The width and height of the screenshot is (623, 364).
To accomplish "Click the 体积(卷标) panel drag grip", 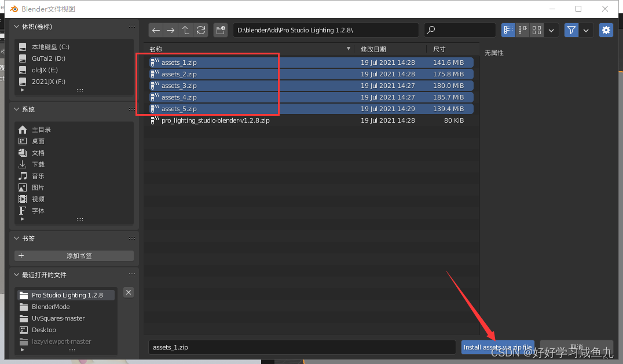I will pos(132,27).
